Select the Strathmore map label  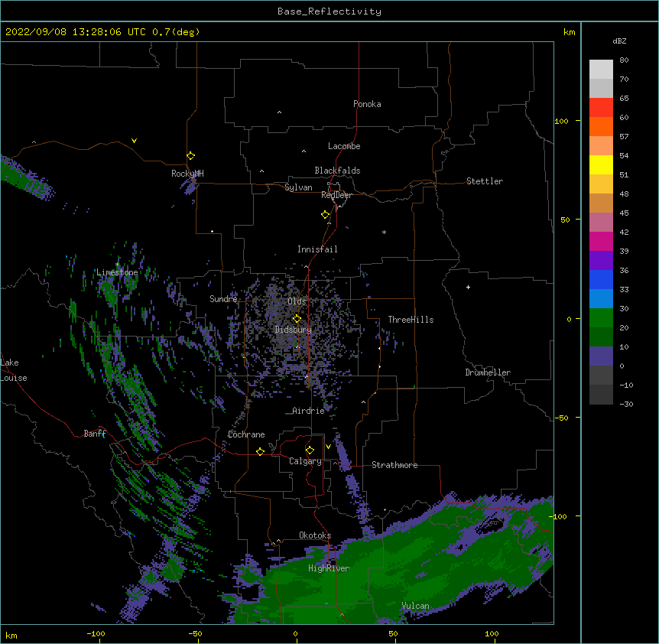point(394,465)
